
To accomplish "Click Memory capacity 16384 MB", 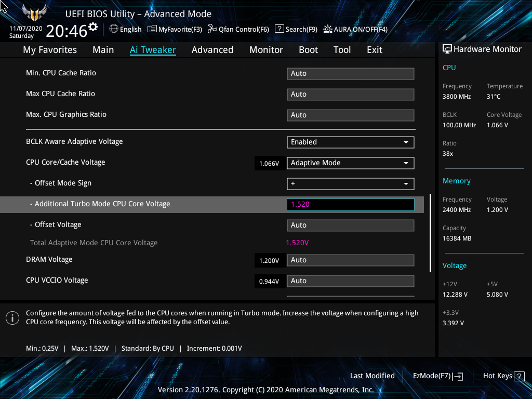I will click(x=457, y=238).
